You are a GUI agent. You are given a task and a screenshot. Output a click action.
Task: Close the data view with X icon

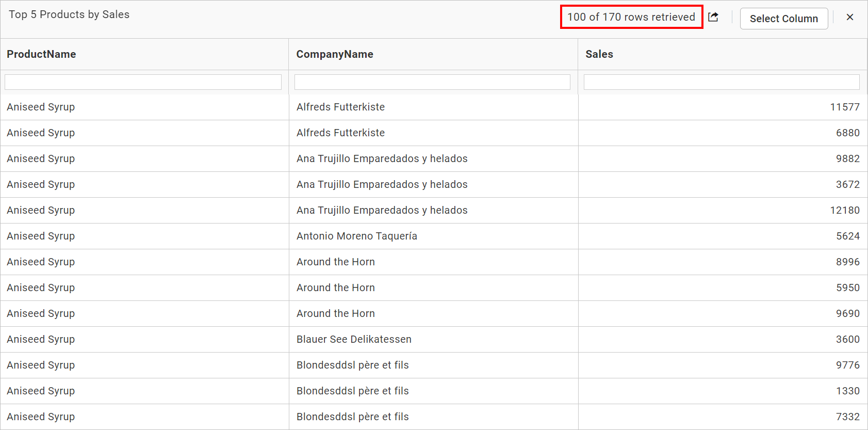pyautogui.click(x=850, y=17)
